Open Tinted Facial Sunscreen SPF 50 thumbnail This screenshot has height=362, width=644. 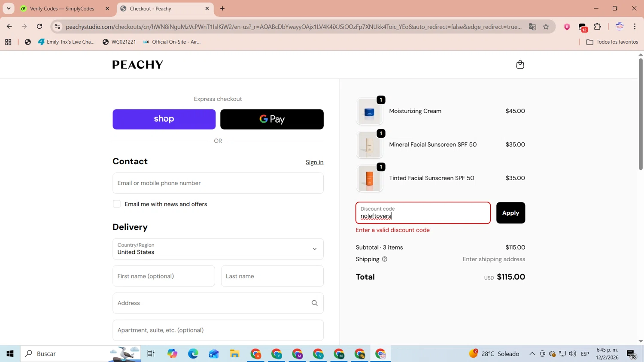[369, 178]
